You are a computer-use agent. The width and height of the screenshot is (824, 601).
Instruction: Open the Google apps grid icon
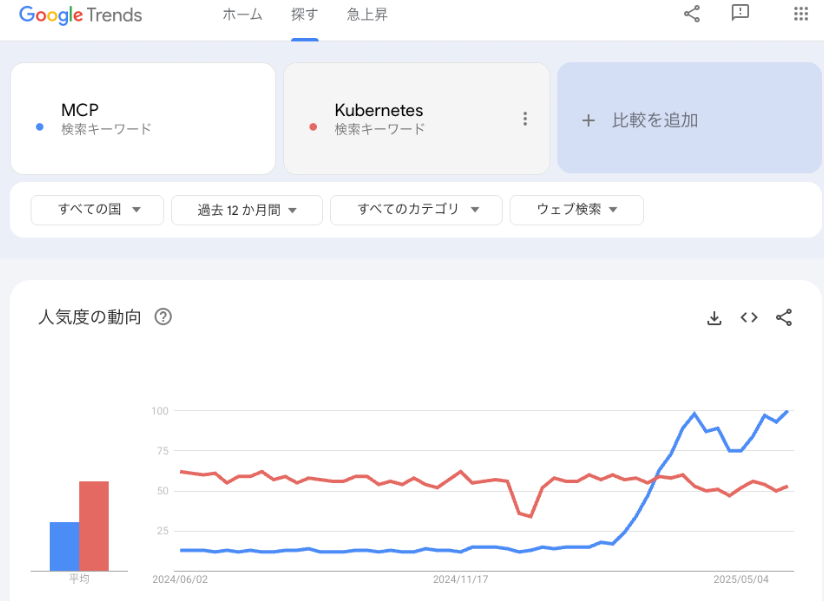800,14
